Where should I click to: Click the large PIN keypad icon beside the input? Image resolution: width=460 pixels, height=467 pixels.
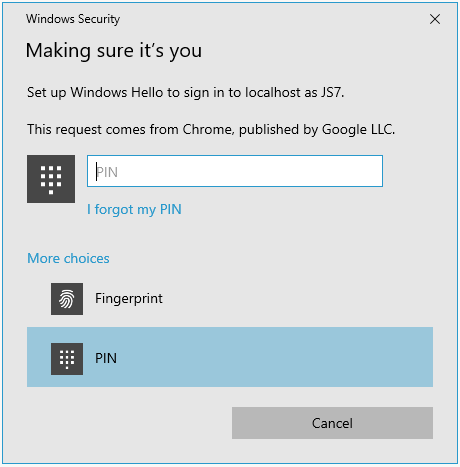click(51, 179)
